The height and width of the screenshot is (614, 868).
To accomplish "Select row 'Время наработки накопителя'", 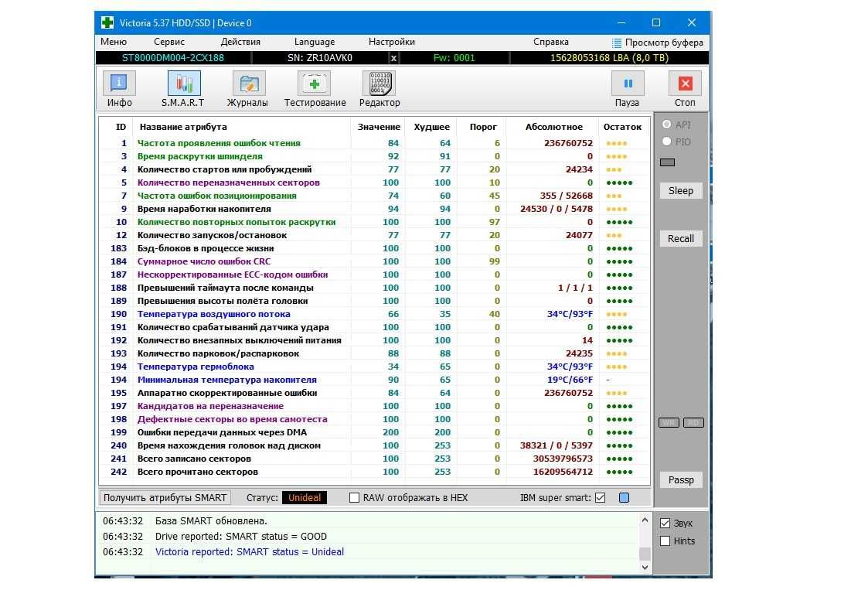I will 374,209.
